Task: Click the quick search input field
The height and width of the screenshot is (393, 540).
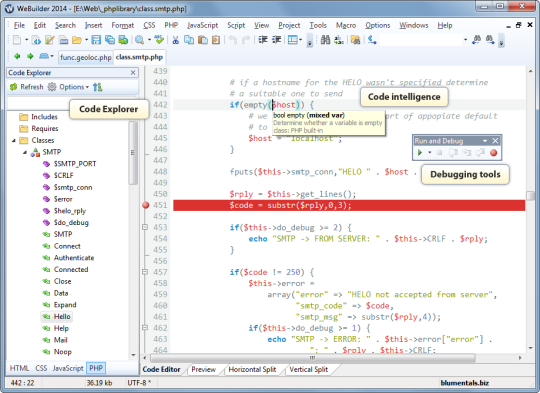Action: 420,40
